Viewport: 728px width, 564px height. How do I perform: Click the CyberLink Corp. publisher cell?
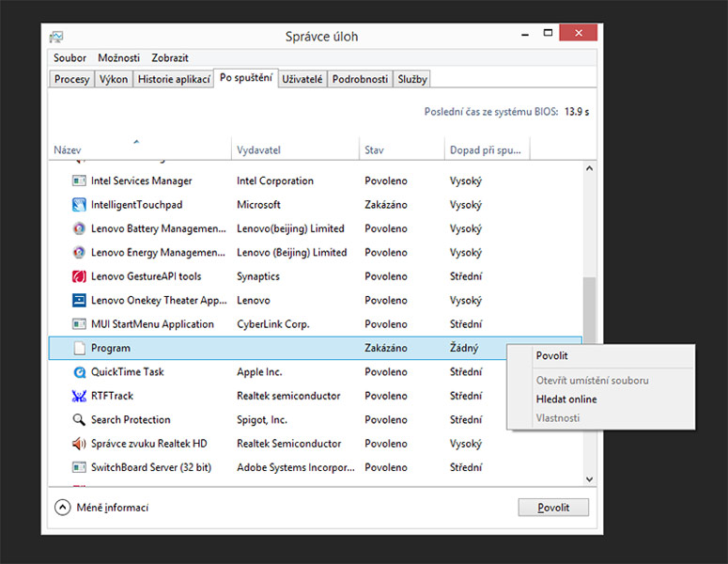[x=273, y=324]
